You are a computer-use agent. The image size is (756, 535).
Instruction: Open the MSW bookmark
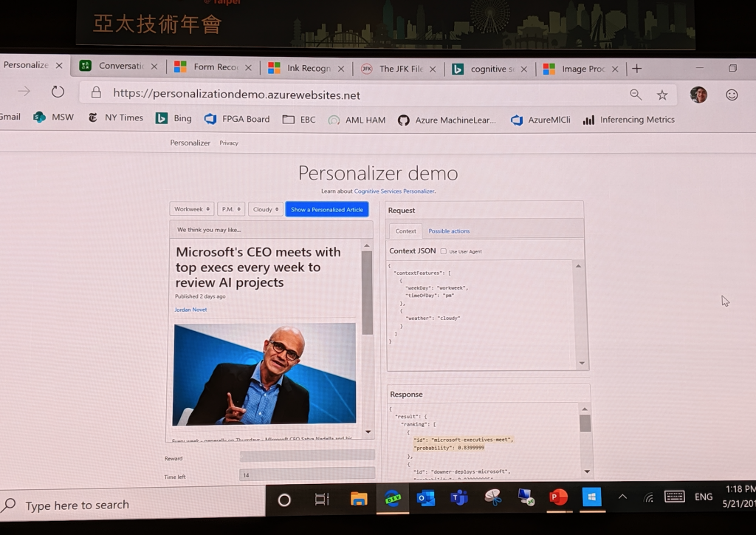(53, 117)
